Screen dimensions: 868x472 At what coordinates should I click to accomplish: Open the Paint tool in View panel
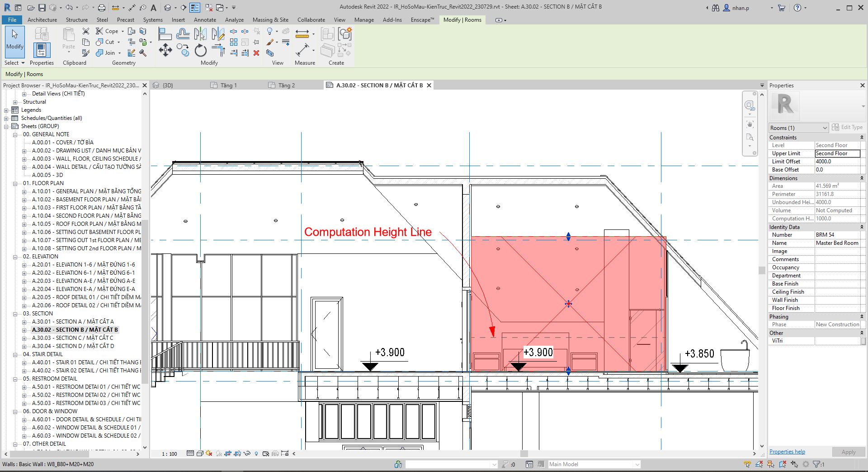pyautogui.click(x=270, y=42)
